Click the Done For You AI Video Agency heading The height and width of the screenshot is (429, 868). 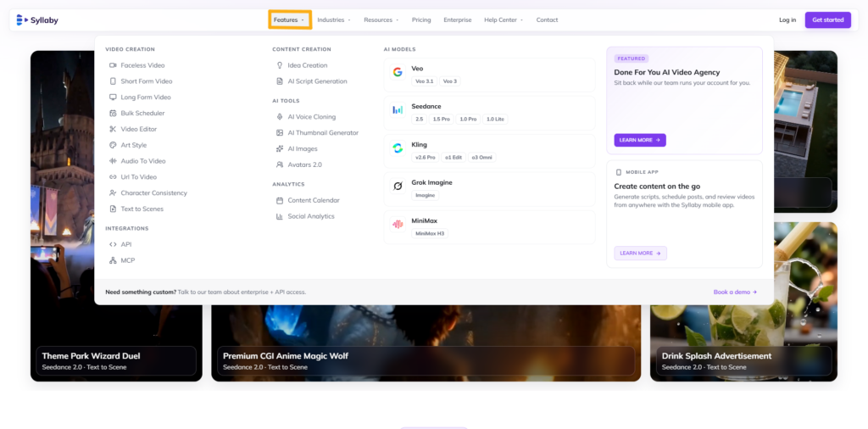(x=666, y=72)
